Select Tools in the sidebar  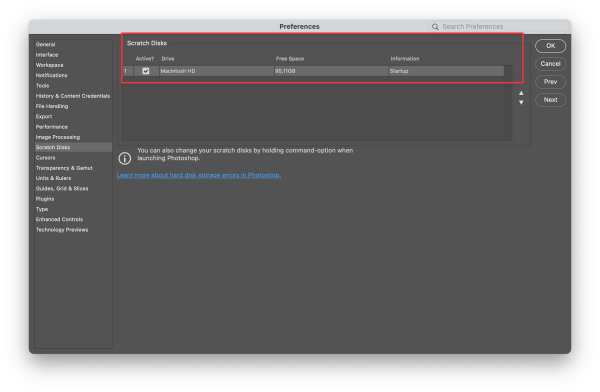point(42,86)
